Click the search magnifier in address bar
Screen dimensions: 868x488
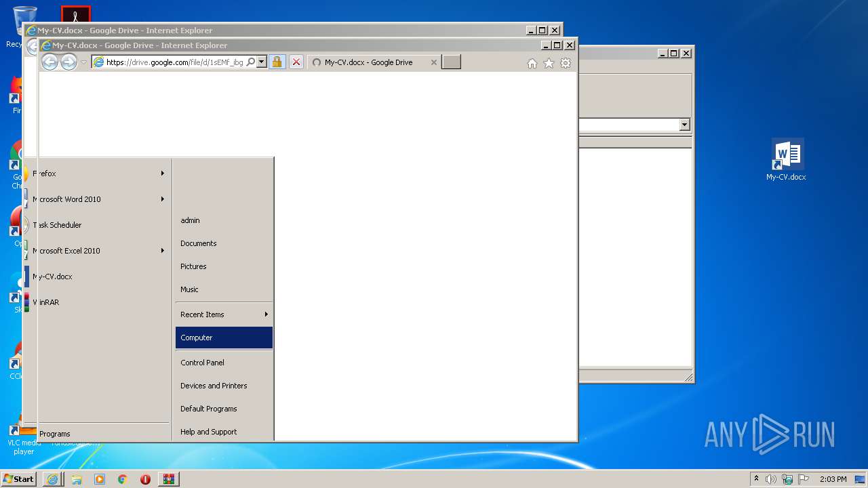click(x=251, y=62)
